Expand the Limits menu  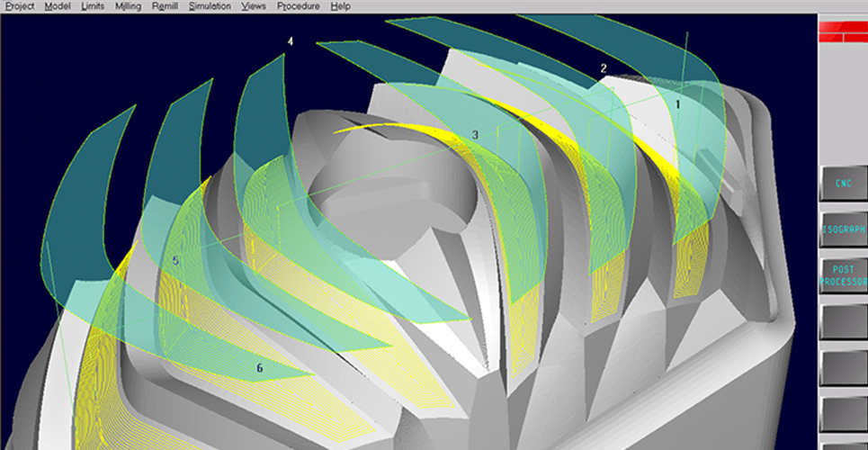[x=92, y=6]
